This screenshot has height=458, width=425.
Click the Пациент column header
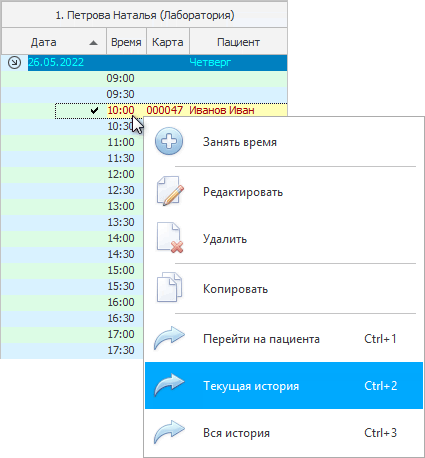(x=238, y=42)
